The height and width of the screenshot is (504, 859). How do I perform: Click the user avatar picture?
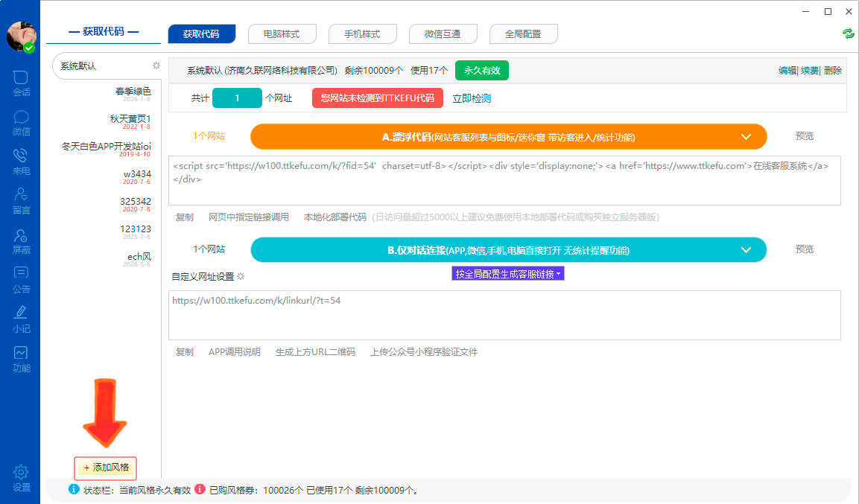(22, 37)
